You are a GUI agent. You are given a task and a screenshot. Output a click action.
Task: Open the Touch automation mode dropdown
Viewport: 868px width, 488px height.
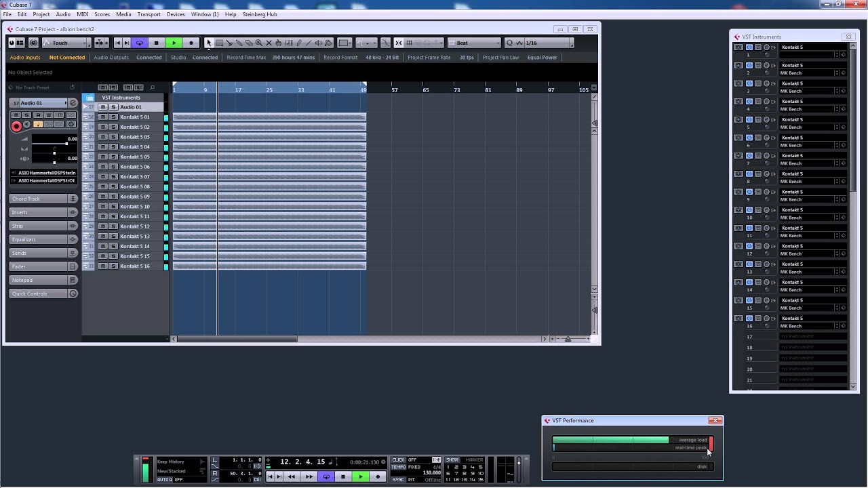[65, 43]
